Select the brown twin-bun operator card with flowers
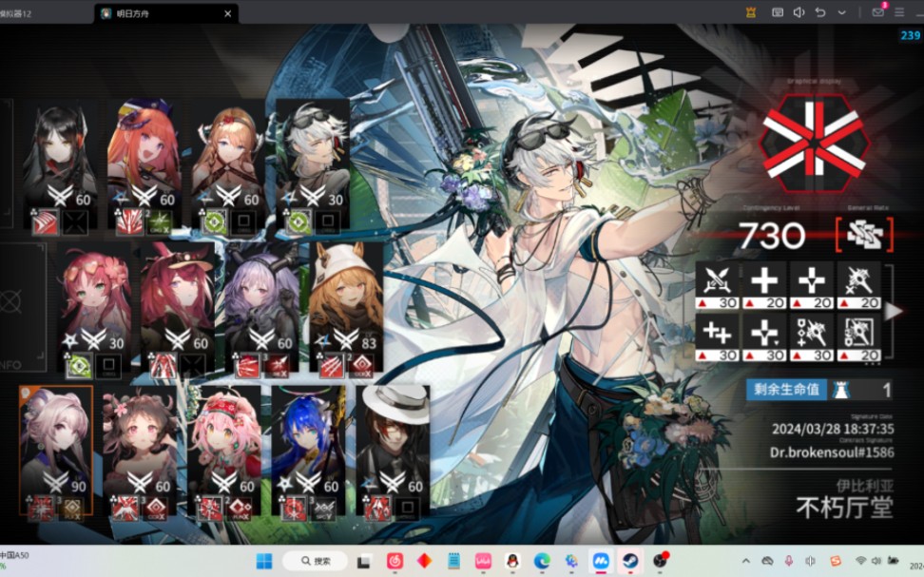The width and height of the screenshot is (924, 577). click(141, 452)
